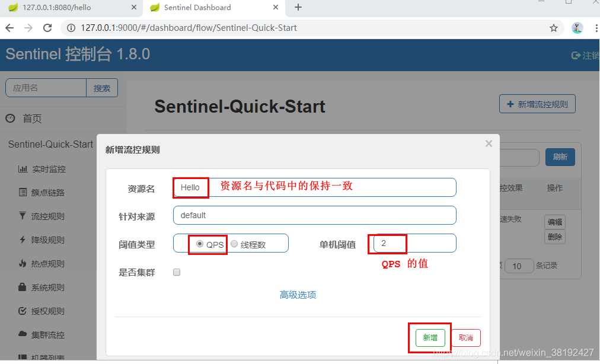Expand Sentinel-Quick-Start app in sidebar
Image resolution: width=600 pixels, height=364 pixels.
pos(50,144)
